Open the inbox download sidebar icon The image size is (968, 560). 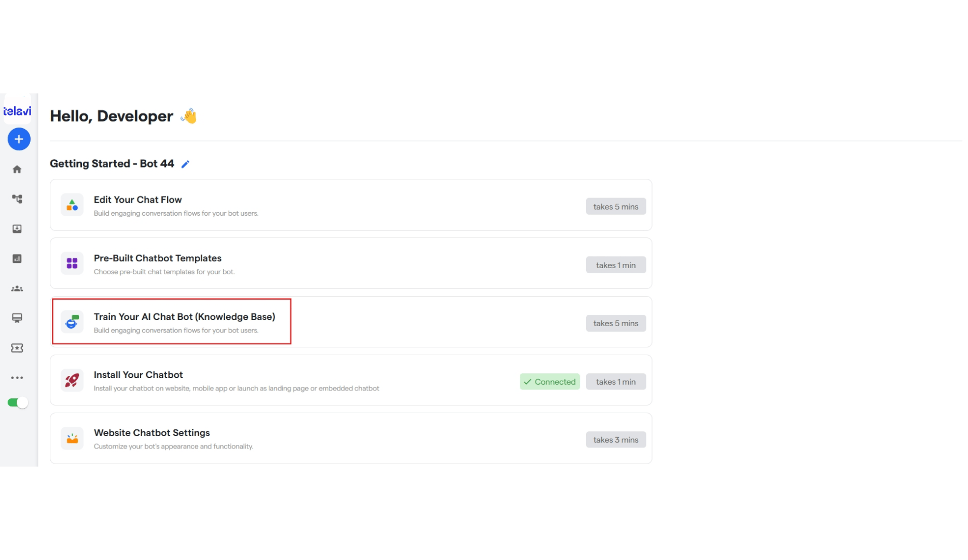(x=17, y=229)
